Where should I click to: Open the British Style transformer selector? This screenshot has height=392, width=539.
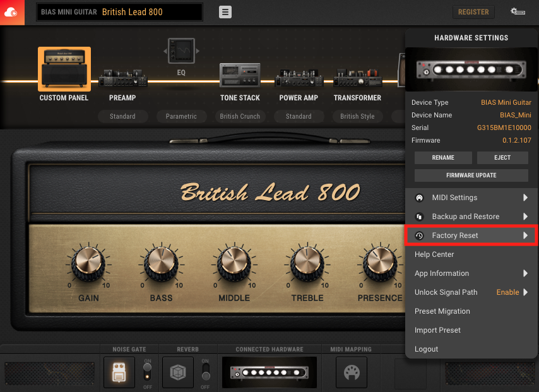tap(357, 116)
